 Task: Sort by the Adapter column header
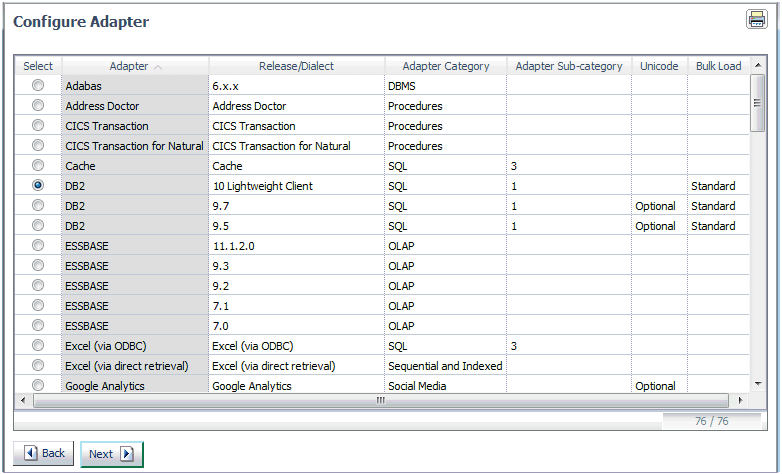coord(135,66)
